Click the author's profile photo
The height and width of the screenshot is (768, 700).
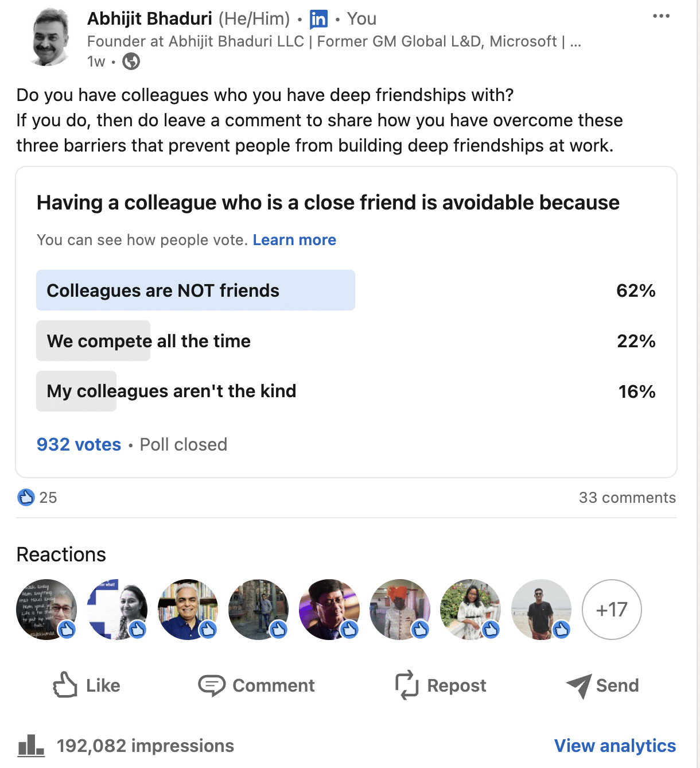(x=50, y=37)
